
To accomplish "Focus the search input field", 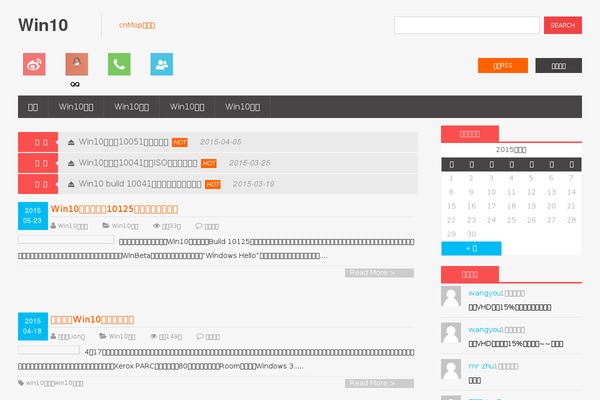I will click(x=467, y=25).
